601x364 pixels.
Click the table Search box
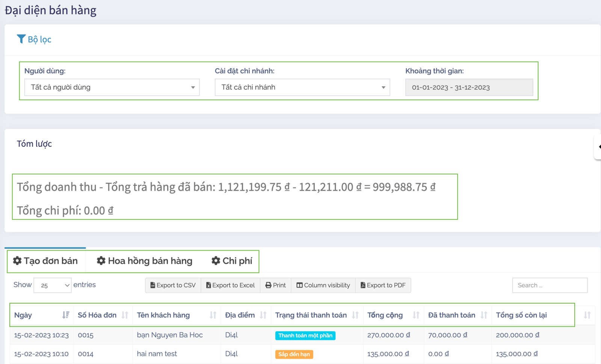[550, 285]
